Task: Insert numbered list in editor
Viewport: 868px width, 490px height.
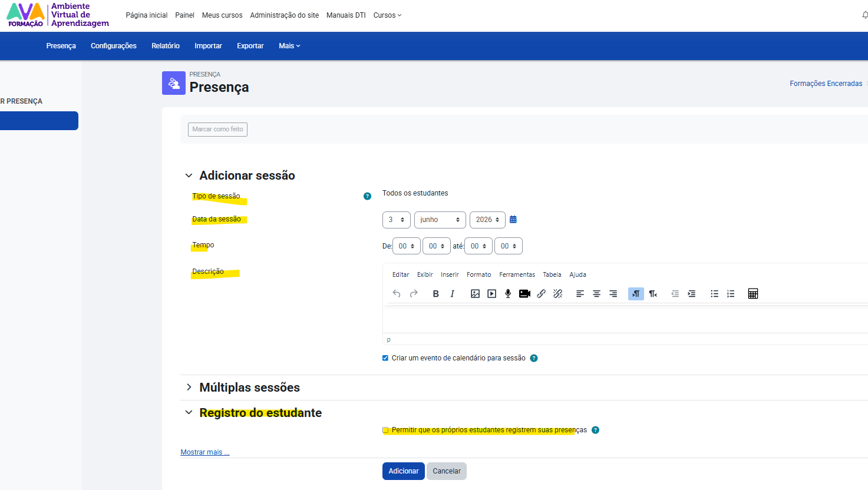Action: pos(731,293)
